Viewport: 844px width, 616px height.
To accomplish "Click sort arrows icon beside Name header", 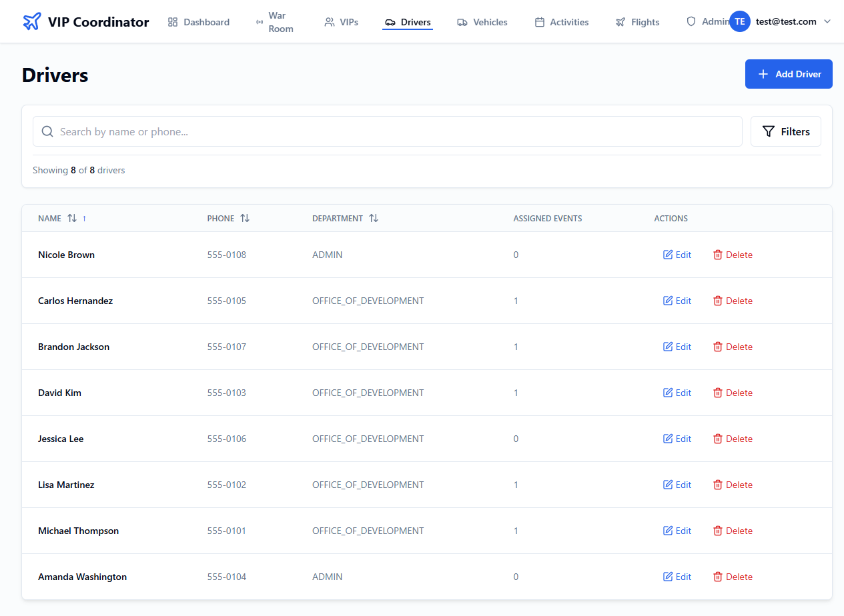I will click(72, 219).
